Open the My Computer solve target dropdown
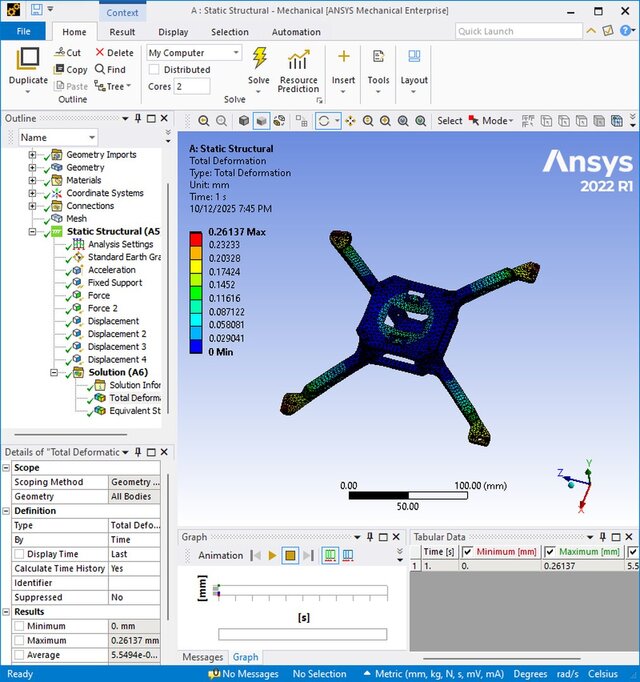Screen dimensions: 640x682 [x=237, y=53]
